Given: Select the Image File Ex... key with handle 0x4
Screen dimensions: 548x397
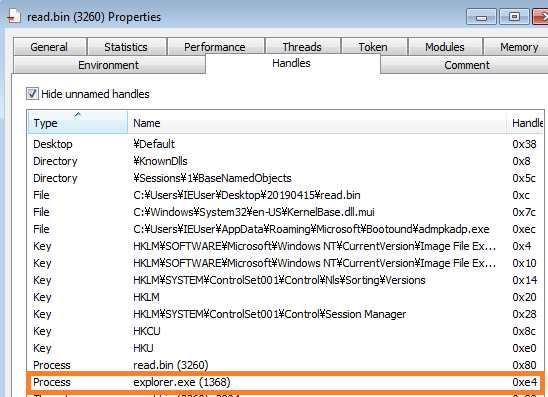Looking at the screenshot, I should coord(285,246).
